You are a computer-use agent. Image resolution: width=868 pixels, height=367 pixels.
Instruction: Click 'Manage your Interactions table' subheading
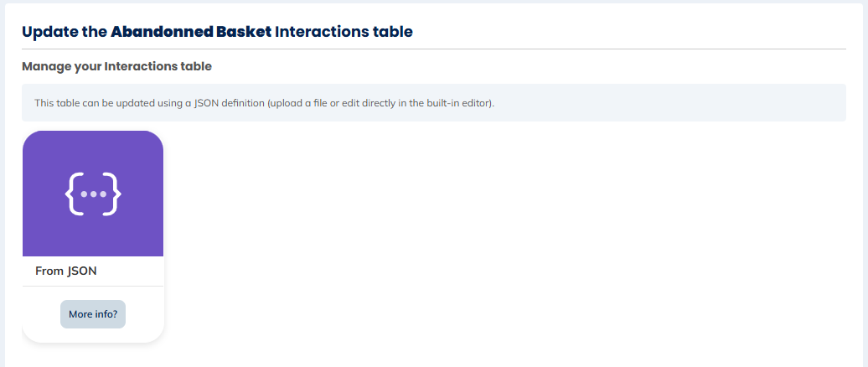[116, 65]
